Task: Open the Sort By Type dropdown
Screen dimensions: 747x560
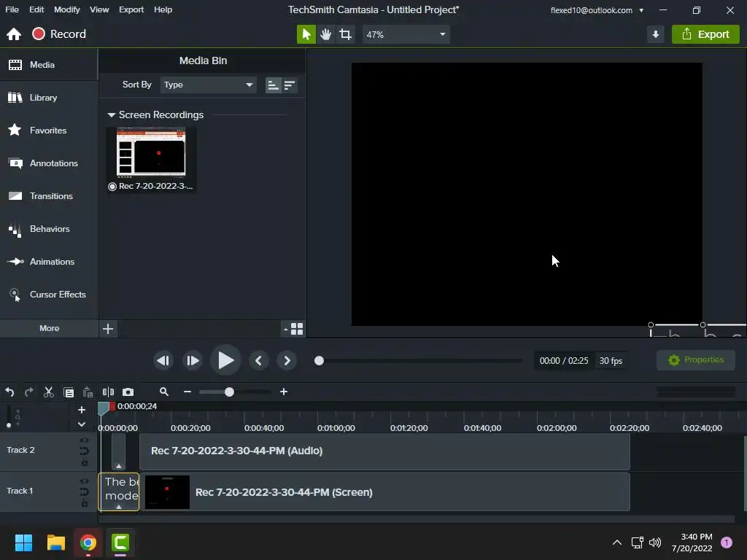Action: point(208,85)
